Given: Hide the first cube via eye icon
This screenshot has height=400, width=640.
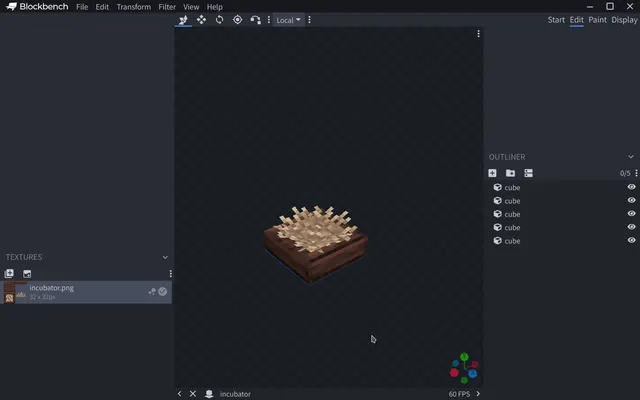Looking at the screenshot, I should coord(631,187).
